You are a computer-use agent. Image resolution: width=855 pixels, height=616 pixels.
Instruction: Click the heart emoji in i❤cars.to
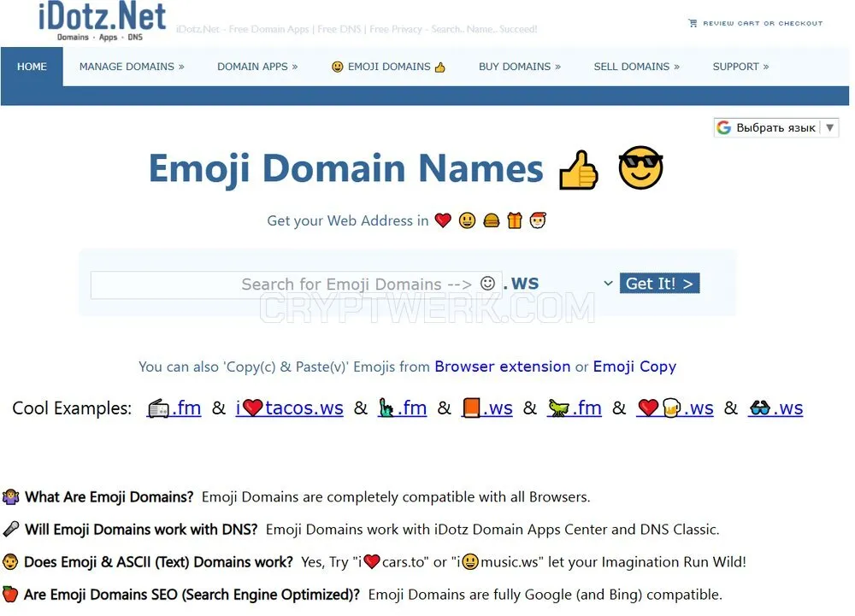[x=371, y=561]
